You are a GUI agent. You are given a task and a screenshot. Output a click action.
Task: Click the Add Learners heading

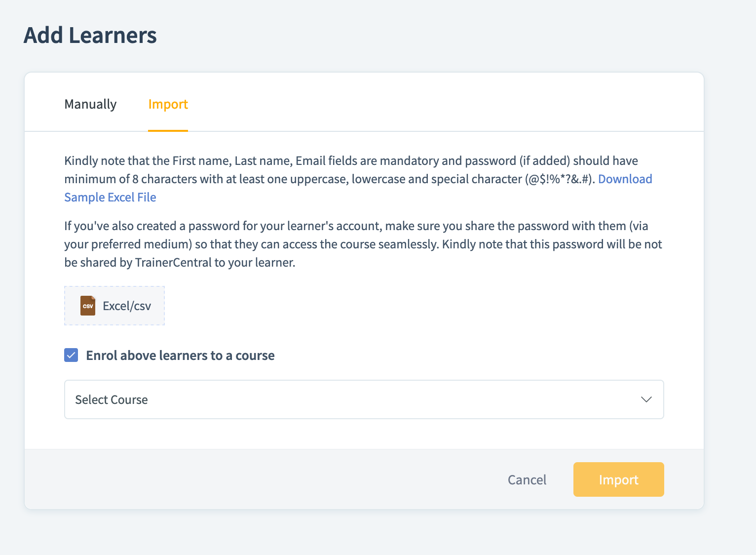pos(90,35)
